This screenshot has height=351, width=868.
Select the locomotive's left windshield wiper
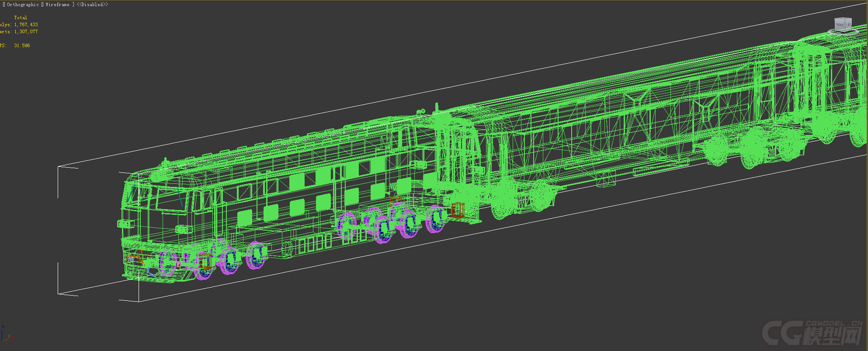tap(132, 193)
